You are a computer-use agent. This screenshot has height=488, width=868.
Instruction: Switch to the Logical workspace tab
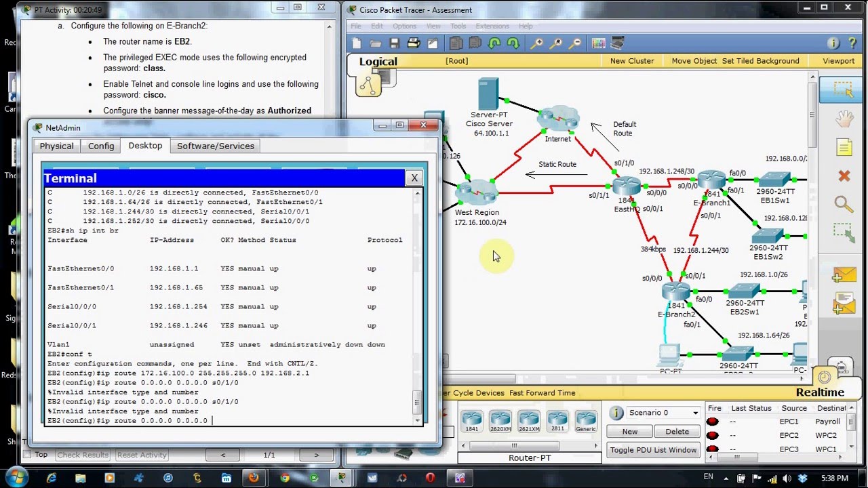378,62
